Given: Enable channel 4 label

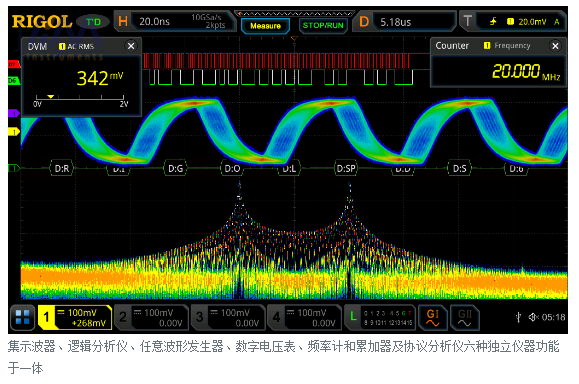Looking at the screenshot, I should point(304,317).
